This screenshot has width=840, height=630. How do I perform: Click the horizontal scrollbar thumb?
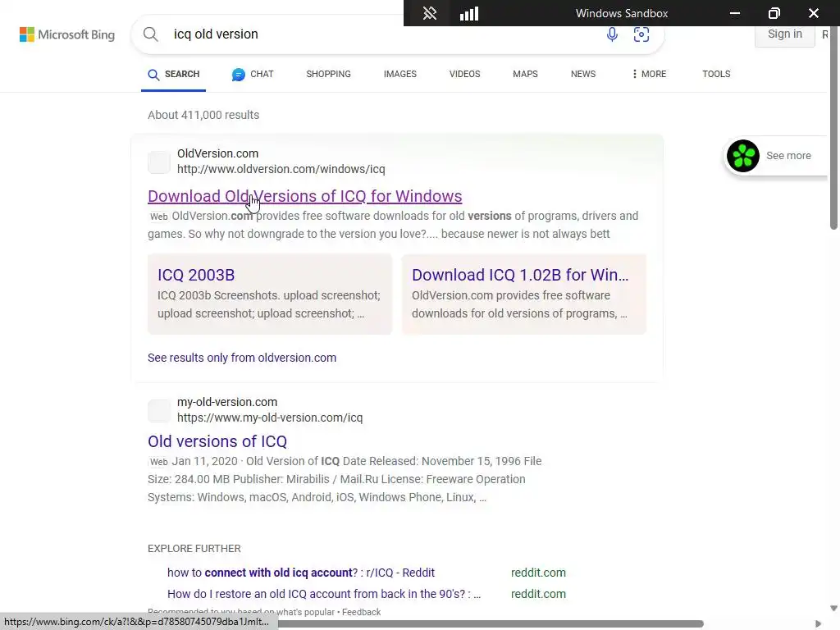point(491,624)
